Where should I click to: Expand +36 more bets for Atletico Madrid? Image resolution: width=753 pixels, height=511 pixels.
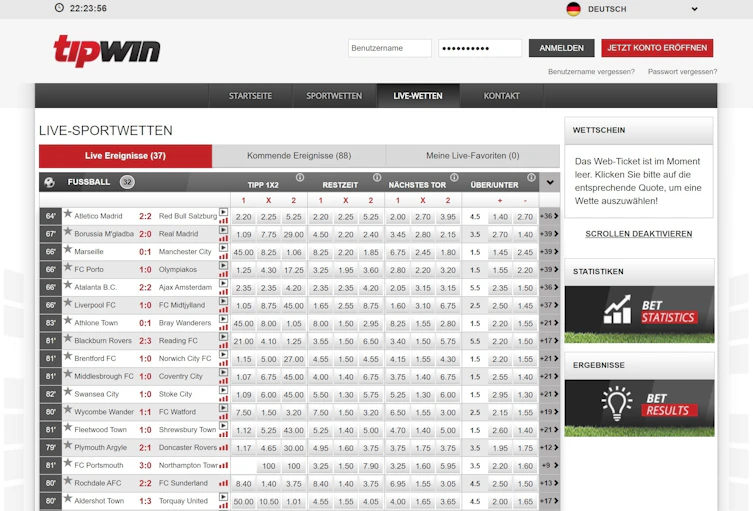point(548,216)
